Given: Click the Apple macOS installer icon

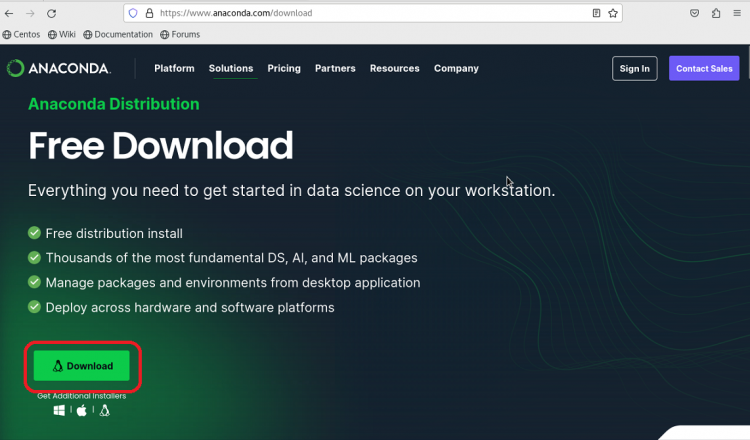Looking at the screenshot, I should click(82, 410).
